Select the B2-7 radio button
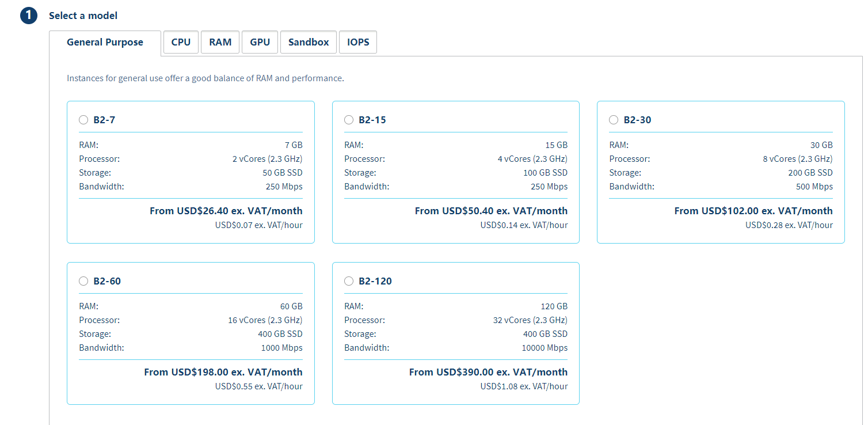 (84, 120)
